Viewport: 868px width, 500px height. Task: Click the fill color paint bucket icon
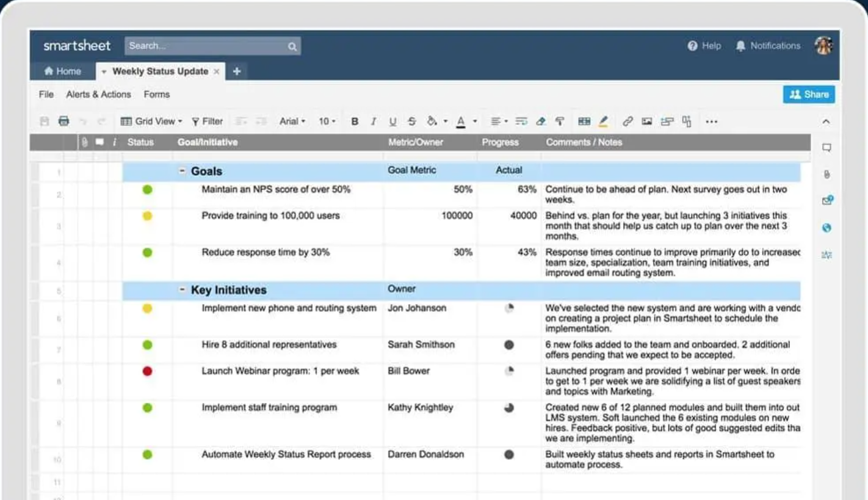pos(432,121)
